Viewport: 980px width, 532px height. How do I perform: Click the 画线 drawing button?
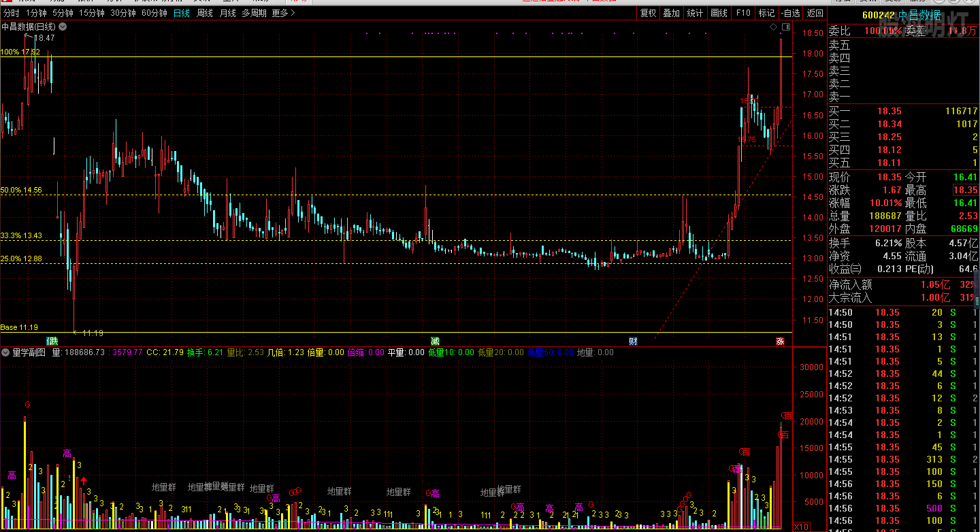(x=719, y=13)
